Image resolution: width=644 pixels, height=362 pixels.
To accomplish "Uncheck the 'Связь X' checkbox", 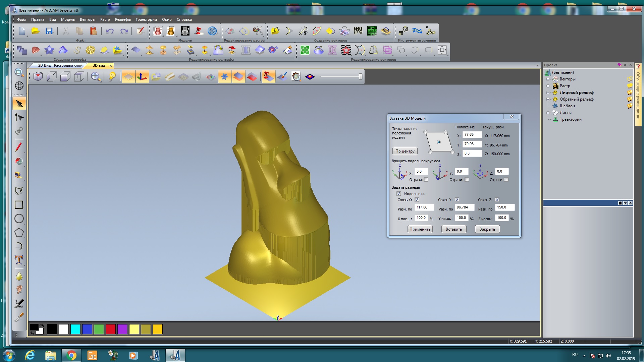I will 417,200.
